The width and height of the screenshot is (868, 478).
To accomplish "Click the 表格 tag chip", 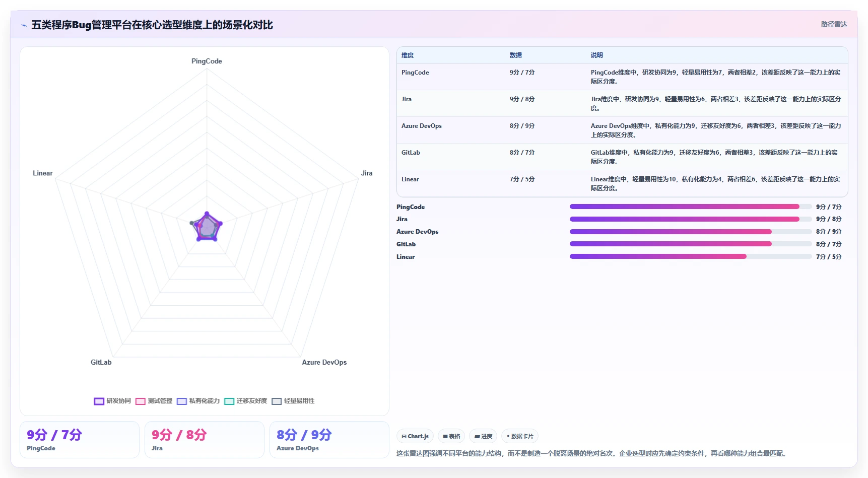I will (x=451, y=436).
